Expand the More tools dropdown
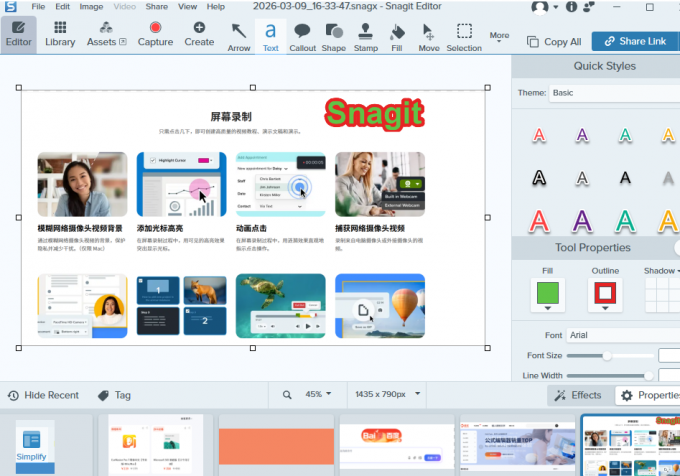The height and width of the screenshot is (476, 680). point(499,37)
